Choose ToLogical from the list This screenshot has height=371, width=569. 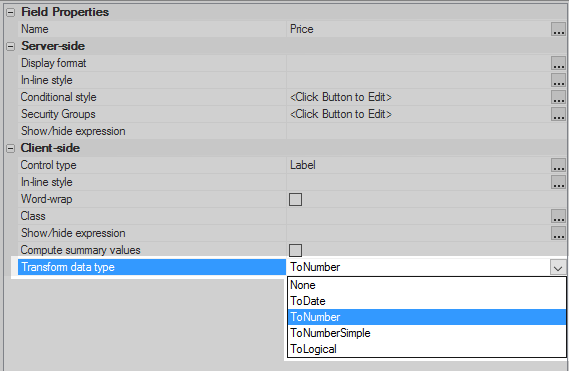coord(427,349)
